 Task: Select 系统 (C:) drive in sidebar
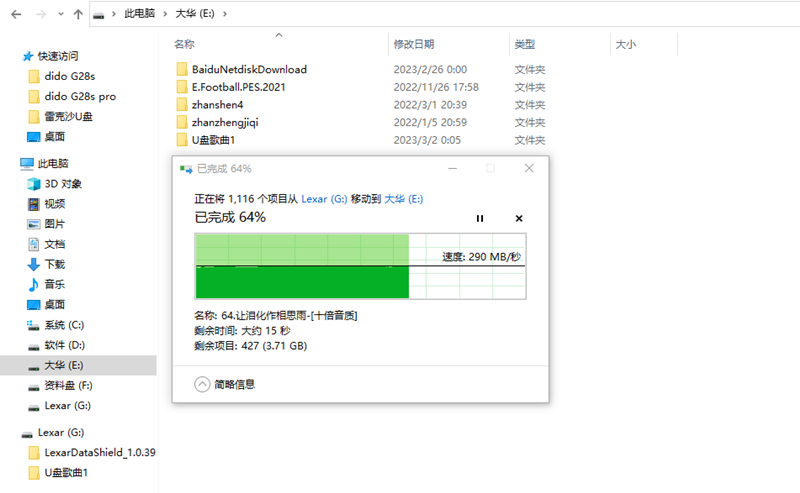coord(64,325)
